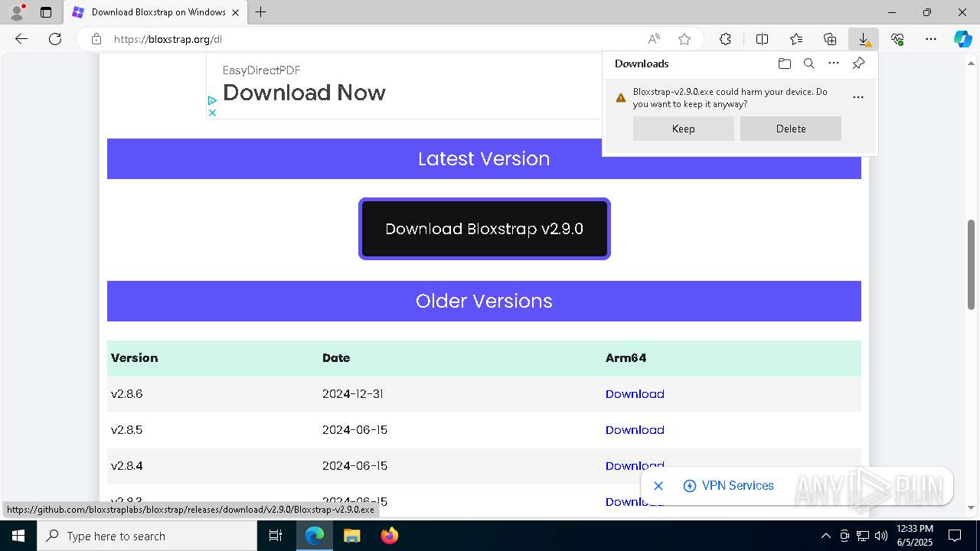Open the Windows Start menu
This screenshot has width=980, height=551.
pyautogui.click(x=18, y=536)
